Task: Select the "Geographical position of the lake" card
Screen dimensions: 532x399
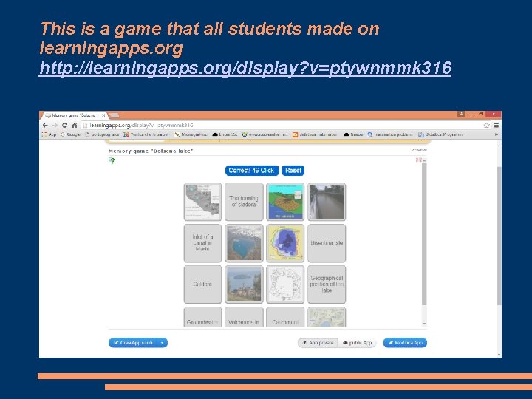Action: coord(327,284)
